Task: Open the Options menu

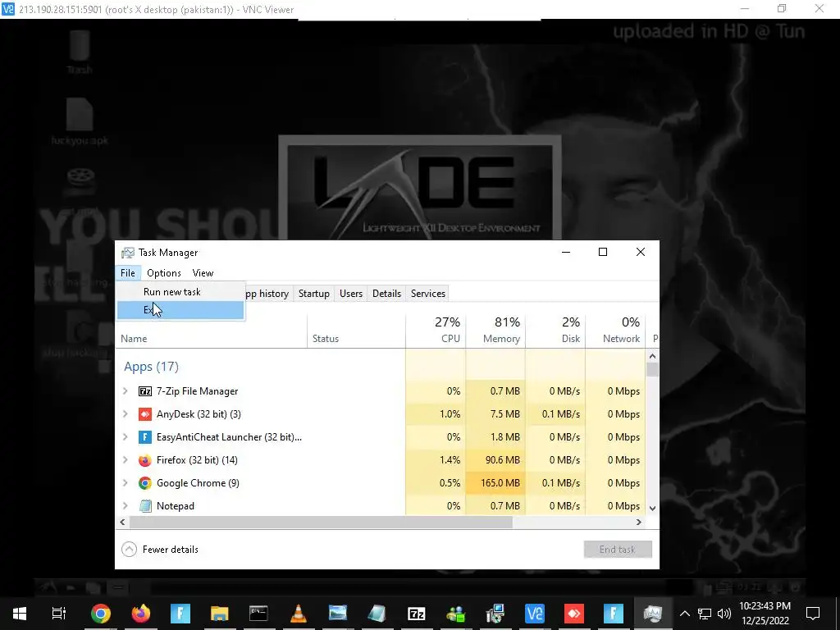Action: click(x=164, y=273)
